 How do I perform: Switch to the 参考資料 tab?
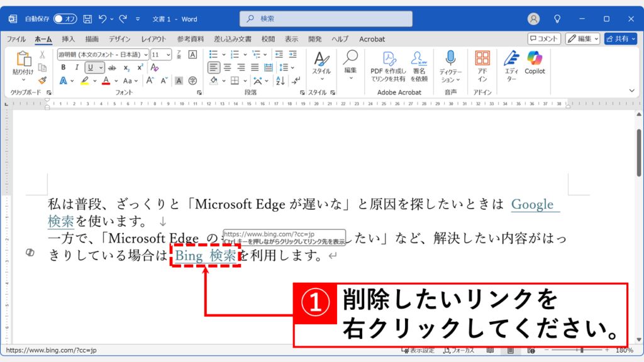click(x=190, y=39)
